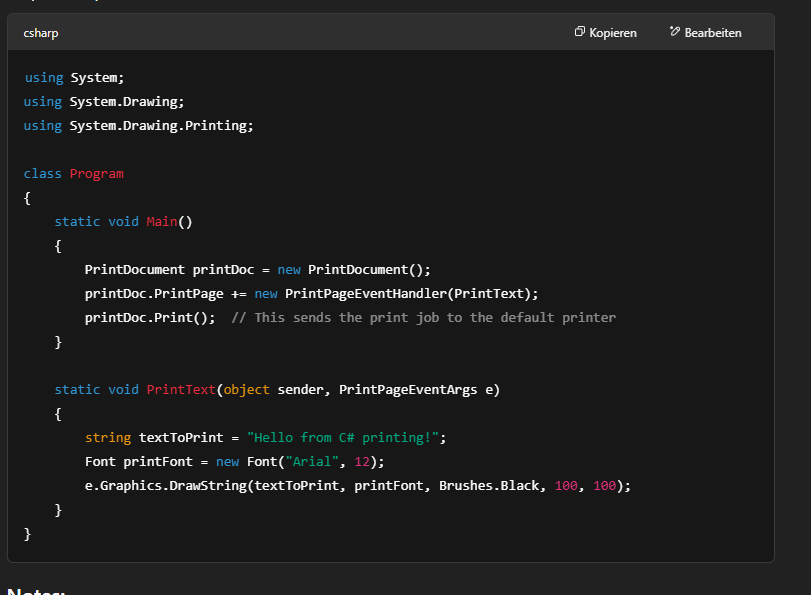Click "PrintPageEventHandler(PrintText)" in the code

[408, 294]
